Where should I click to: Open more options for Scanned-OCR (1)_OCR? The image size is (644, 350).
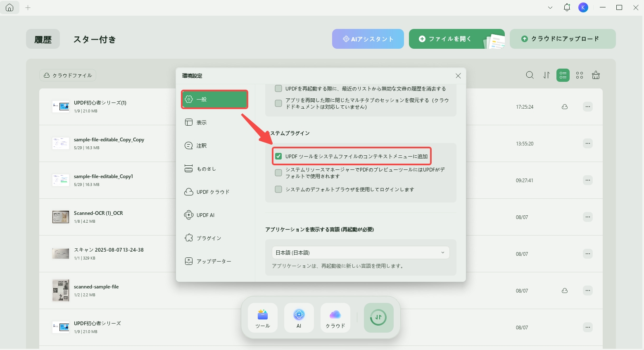click(x=588, y=217)
